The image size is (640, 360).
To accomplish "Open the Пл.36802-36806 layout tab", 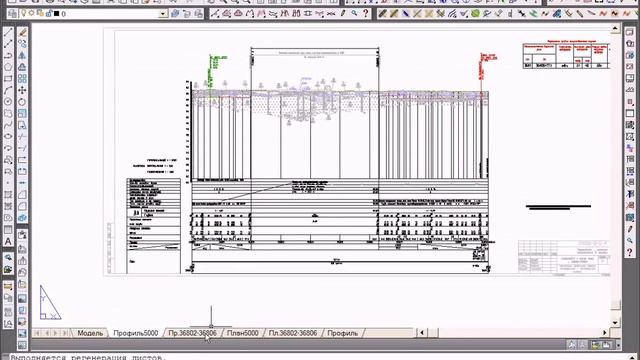I will click(x=293, y=333).
